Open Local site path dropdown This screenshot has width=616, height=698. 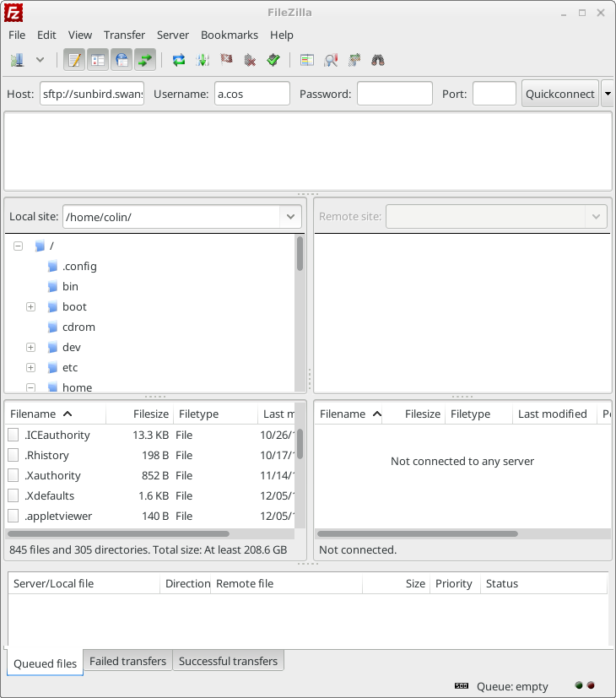290,217
